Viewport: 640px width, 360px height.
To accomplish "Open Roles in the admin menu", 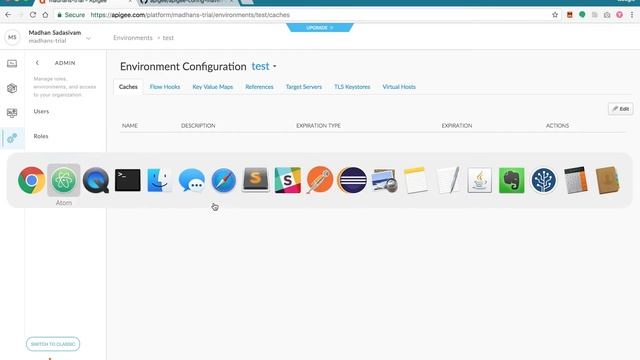I will [x=41, y=136].
